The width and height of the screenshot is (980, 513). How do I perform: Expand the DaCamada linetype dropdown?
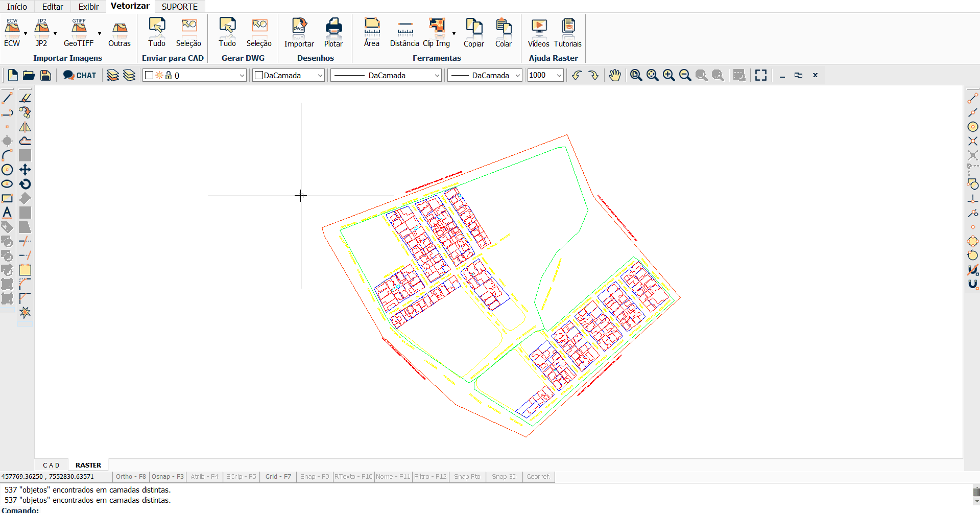pyautogui.click(x=437, y=76)
